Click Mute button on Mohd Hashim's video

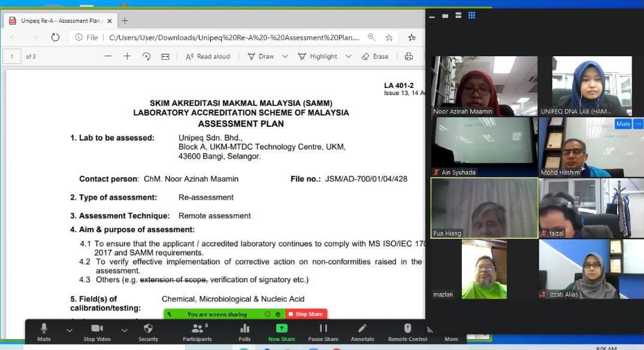[x=623, y=123]
